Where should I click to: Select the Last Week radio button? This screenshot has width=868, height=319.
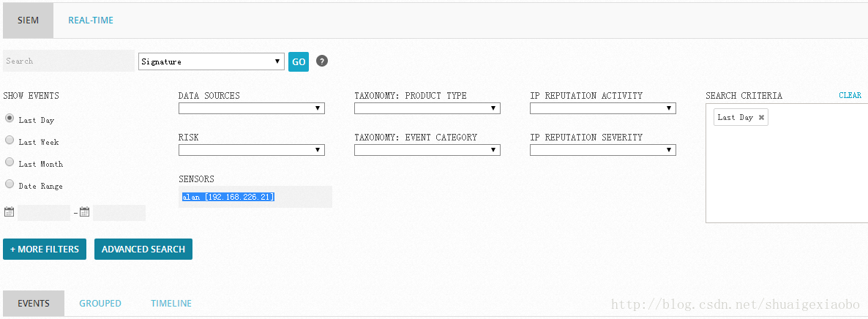click(x=10, y=140)
